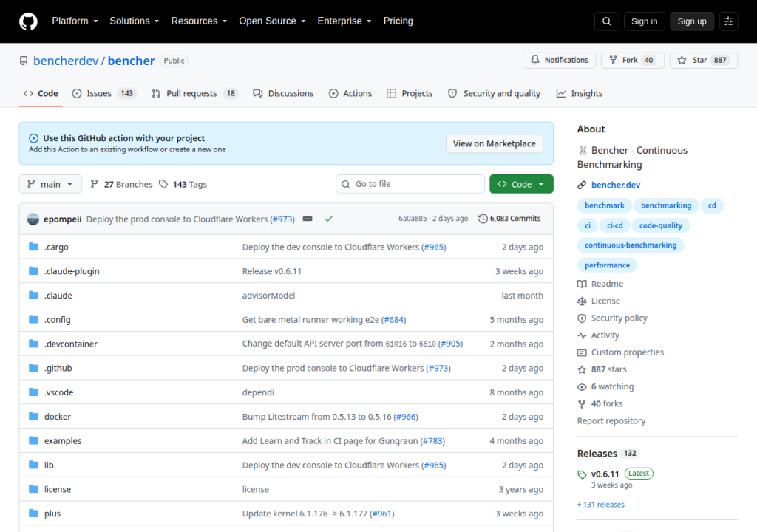Screen dimensions: 757x532
Task: Switch to the Discussions tab
Action: pos(283,93)
